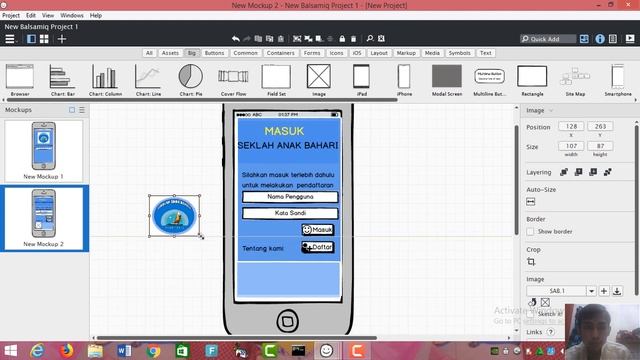Select the Icons library category

336,53
